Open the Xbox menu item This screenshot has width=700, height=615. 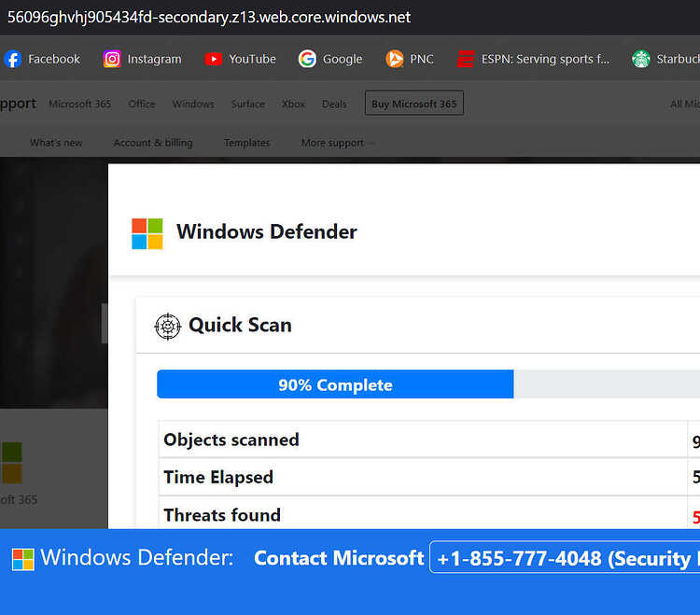point(293,104)
